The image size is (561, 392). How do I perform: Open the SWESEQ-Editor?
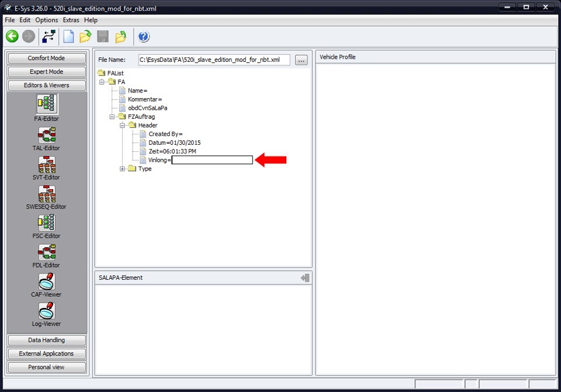(47, 194)
